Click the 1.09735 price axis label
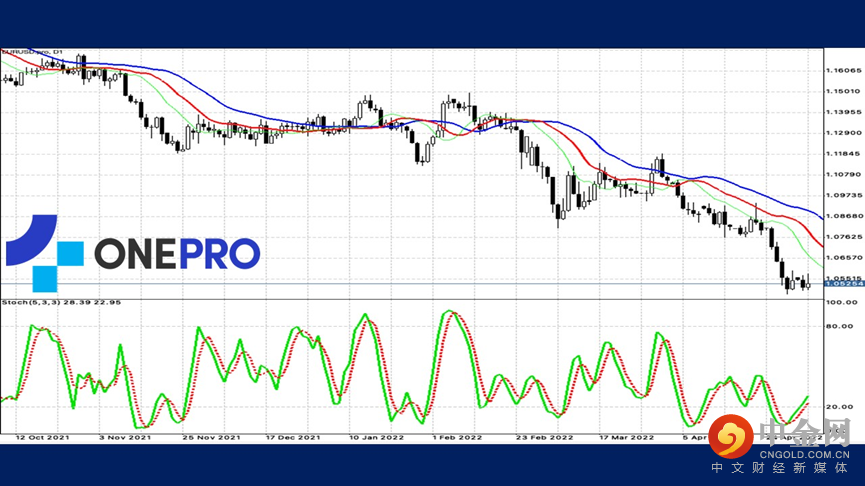 pyautogui.click(x=843, y=195)
